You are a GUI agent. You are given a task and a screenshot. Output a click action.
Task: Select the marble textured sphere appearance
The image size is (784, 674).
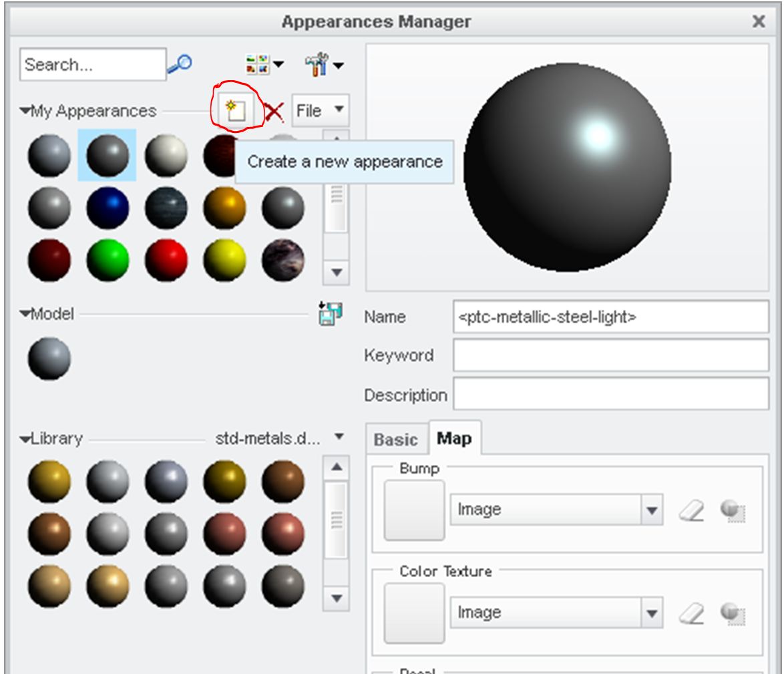[283, 260]
